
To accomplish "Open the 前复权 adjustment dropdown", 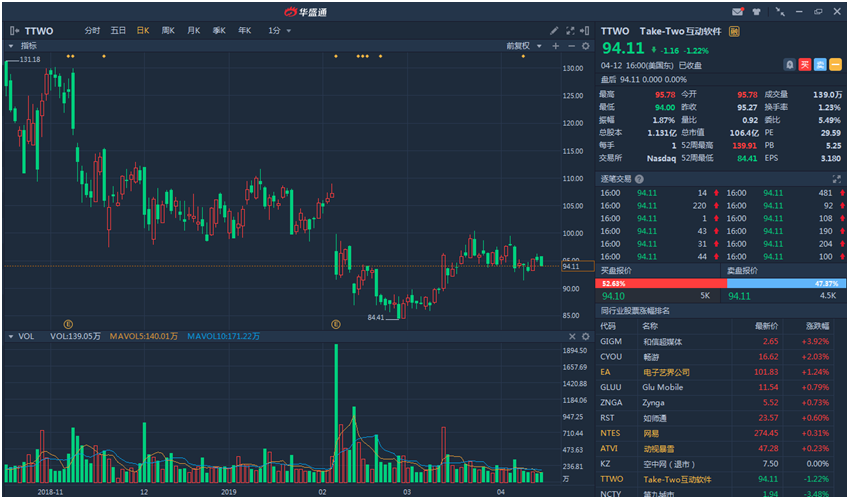I will 523,46.
